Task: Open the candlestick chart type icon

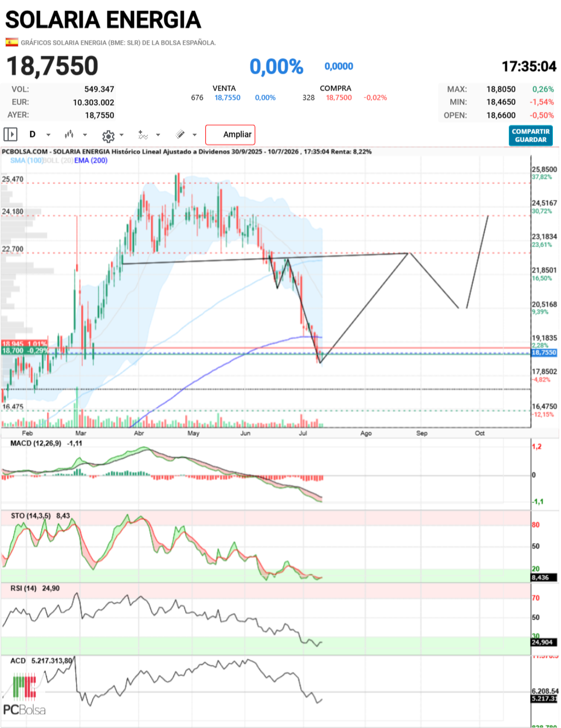Action: (x=69, y=135)
